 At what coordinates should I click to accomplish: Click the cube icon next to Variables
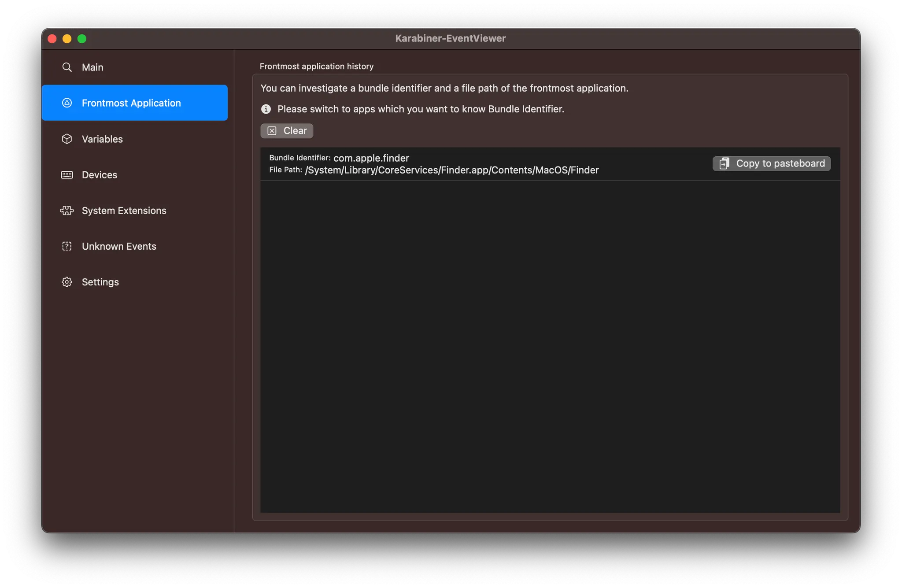click(67, 139)
